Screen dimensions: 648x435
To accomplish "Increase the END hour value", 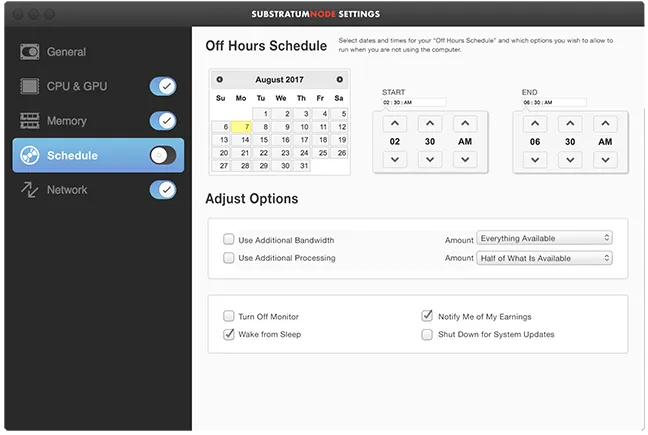I will tap(535, 124).
